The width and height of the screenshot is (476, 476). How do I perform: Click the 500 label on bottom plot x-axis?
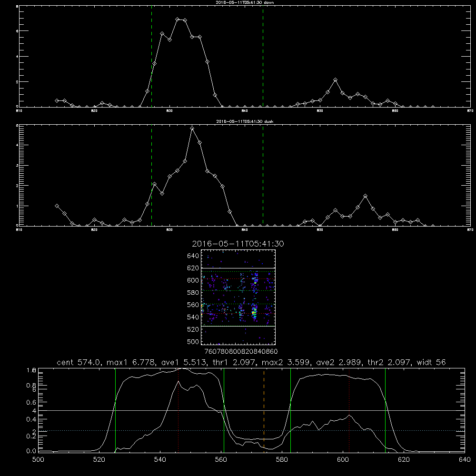[38, 460]
